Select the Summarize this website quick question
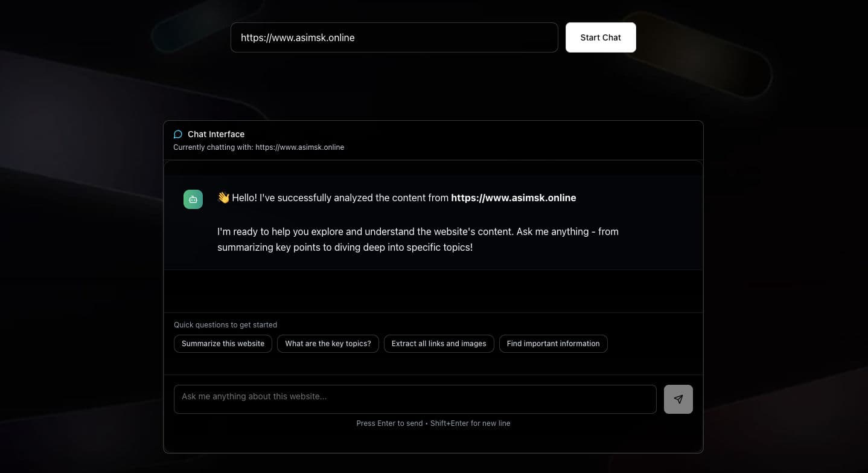Screen dimensions: 868x473 coord(222,343)
